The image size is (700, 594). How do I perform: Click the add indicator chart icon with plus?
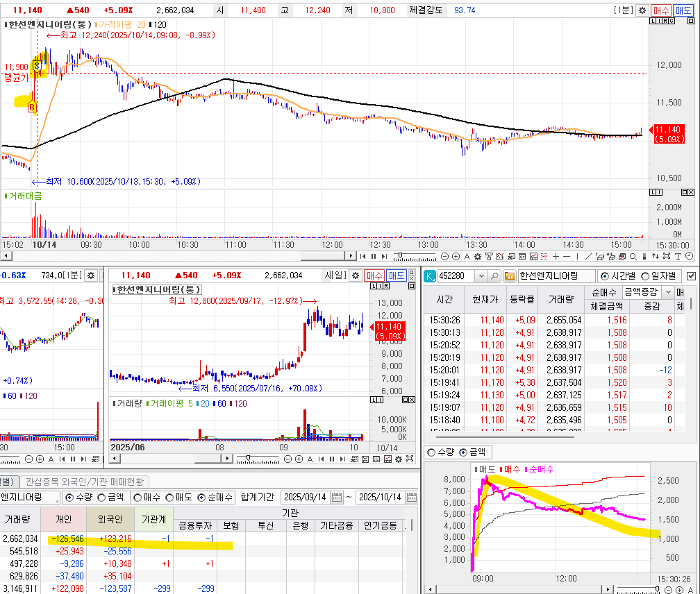[500, 257]
